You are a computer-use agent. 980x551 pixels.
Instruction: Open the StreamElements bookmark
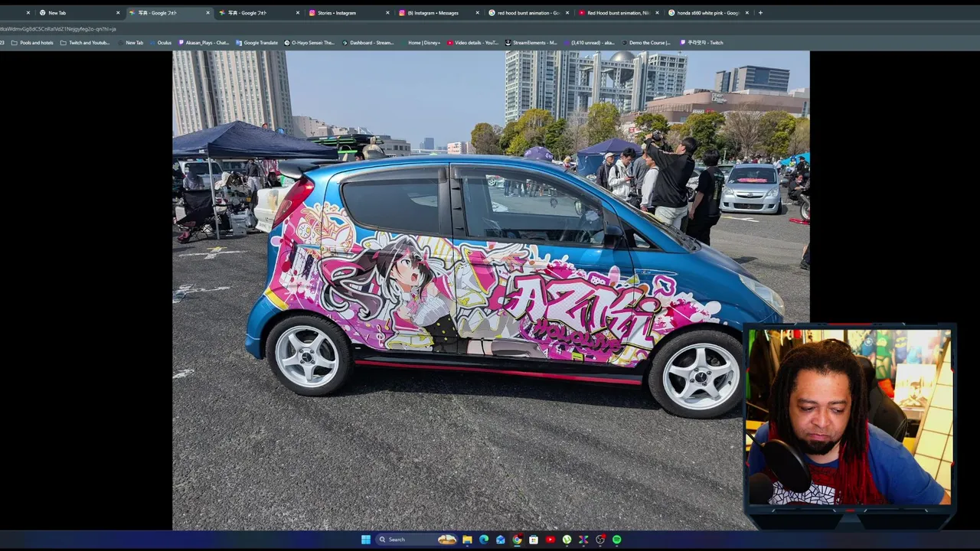(x=531, y=43)
